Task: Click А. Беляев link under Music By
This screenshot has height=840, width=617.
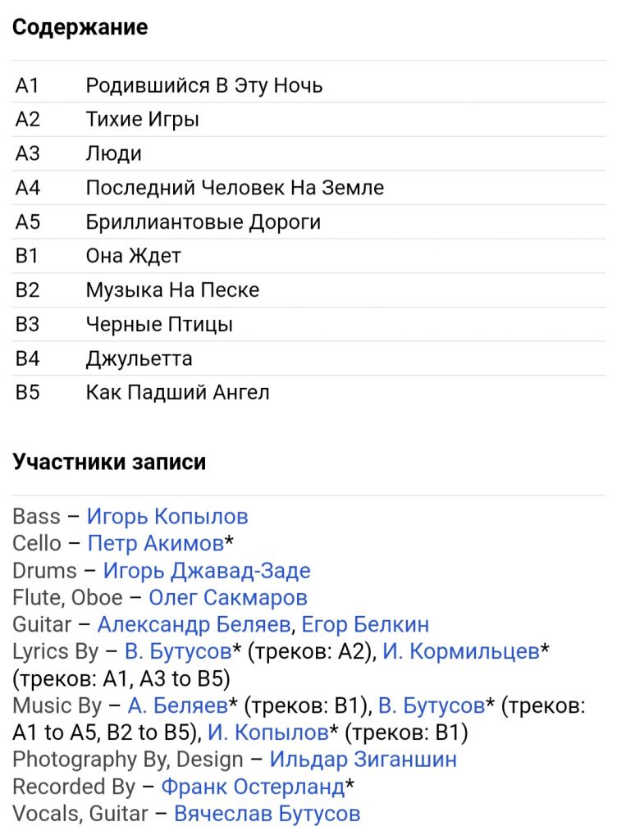Action: (x=177, y=706)
